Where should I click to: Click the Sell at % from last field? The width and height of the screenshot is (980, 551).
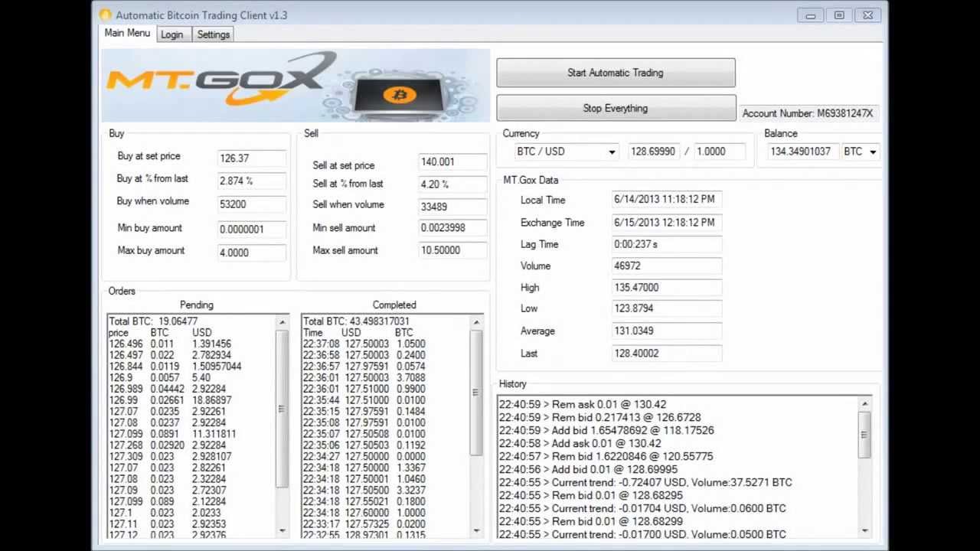point(452,184)
